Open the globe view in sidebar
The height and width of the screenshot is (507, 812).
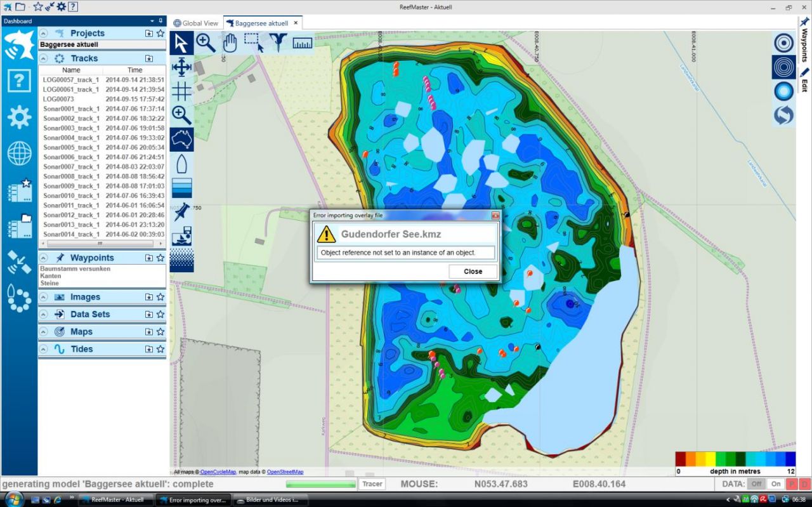19,154
